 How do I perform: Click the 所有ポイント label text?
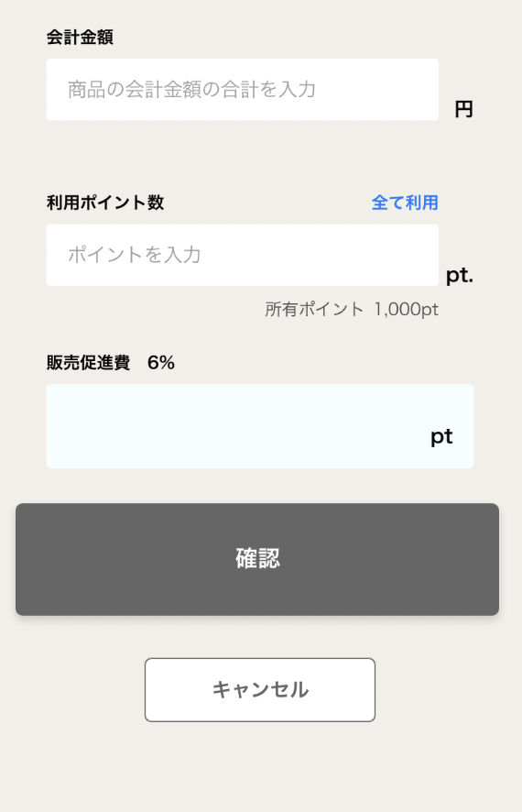click(314, 309)
